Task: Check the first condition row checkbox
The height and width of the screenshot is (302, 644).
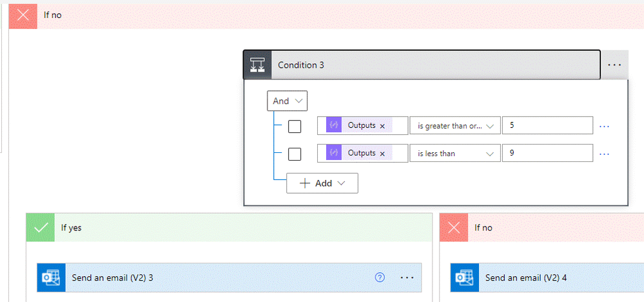Action: 295,126
